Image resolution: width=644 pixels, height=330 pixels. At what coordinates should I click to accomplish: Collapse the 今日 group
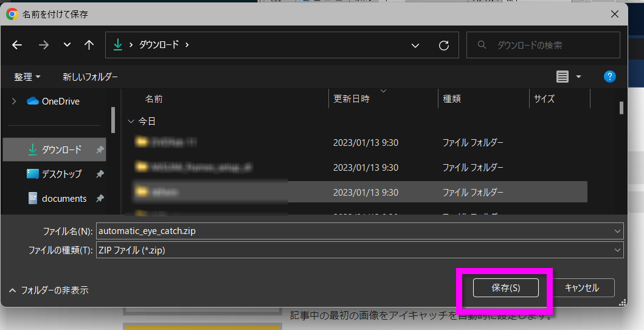pos(131,122)
